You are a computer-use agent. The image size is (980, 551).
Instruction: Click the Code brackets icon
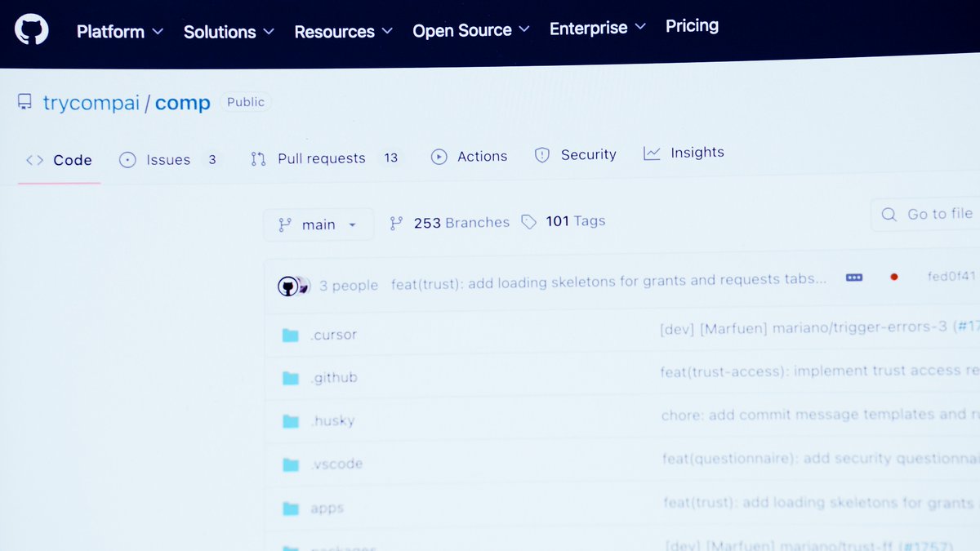tap(34, 160)
